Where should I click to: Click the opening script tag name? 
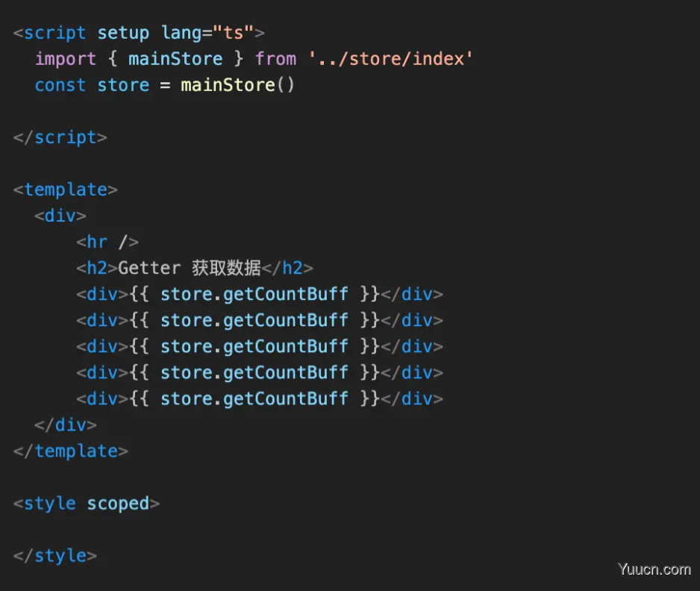(x=54, y=33)
